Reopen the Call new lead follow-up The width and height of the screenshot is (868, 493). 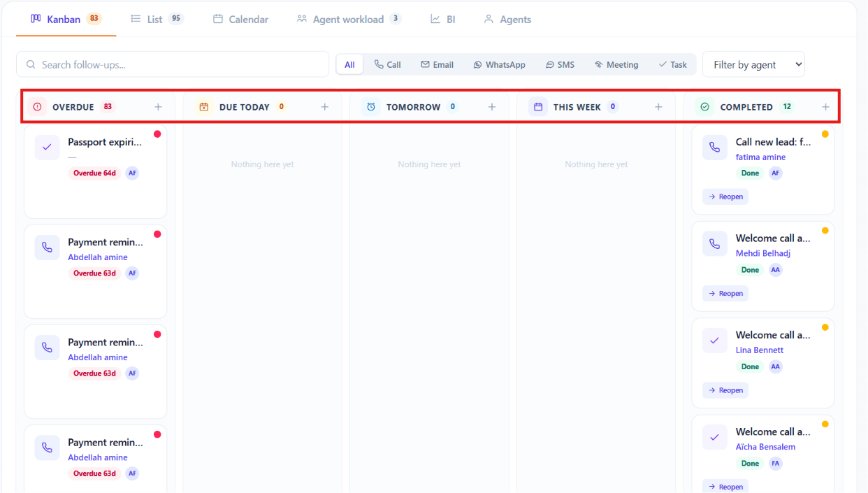tap(725, 197)
